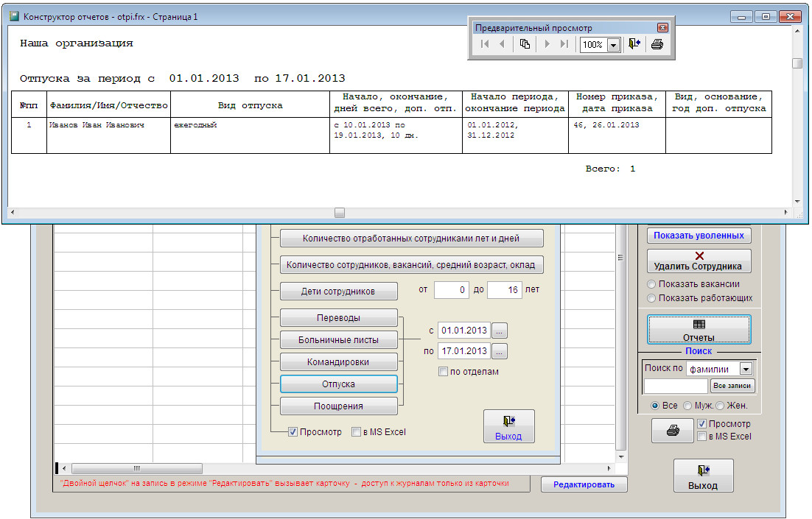Select the 'Муж.' gender filter

tap(687, 406)
